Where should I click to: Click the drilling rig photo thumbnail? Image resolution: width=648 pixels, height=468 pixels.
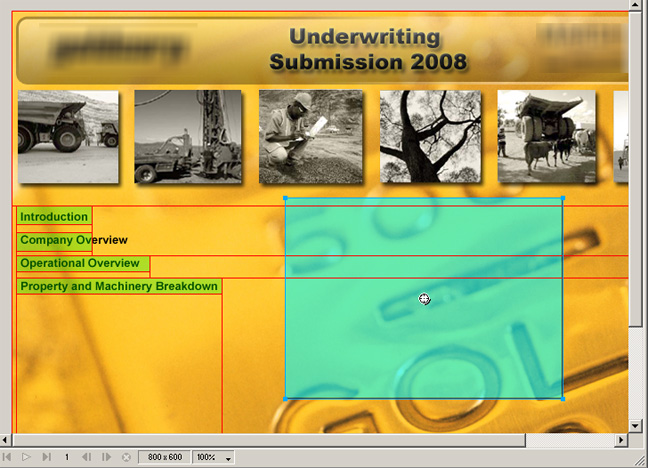(188, 137)
